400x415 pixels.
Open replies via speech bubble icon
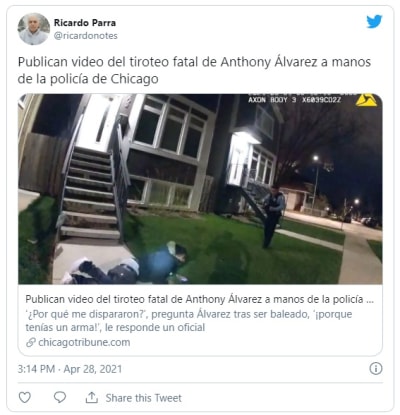(60, 397)
